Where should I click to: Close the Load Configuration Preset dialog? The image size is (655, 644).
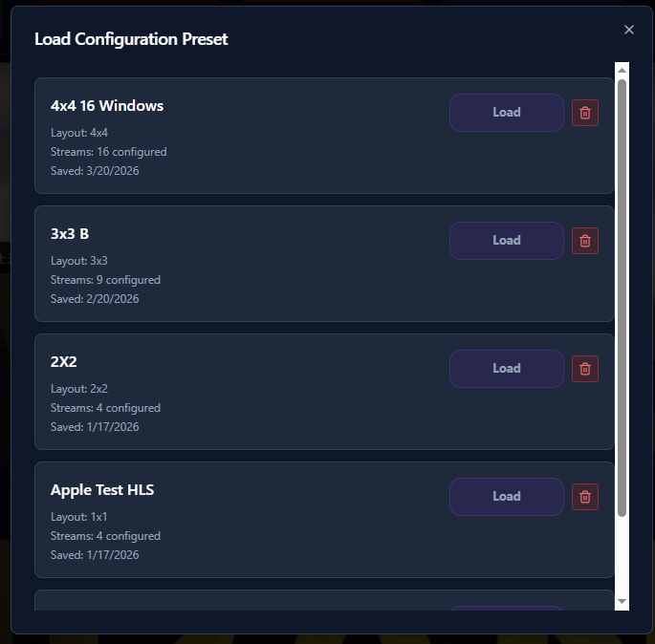629,30
